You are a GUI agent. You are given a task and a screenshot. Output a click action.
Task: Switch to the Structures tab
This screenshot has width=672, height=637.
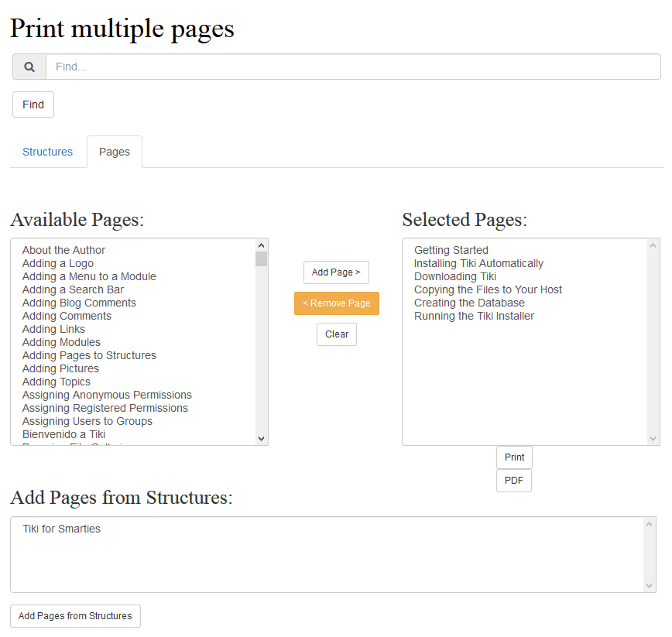tap(47, 152)
